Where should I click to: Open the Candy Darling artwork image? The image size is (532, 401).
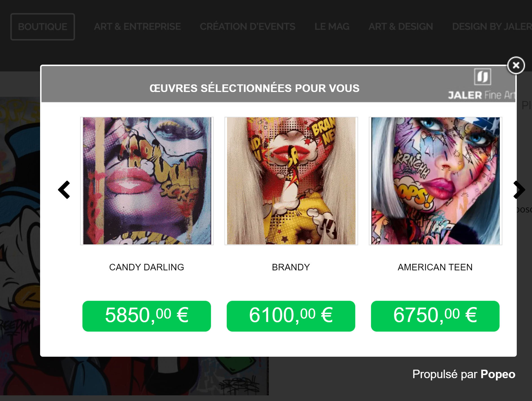[x=147, y=181]
